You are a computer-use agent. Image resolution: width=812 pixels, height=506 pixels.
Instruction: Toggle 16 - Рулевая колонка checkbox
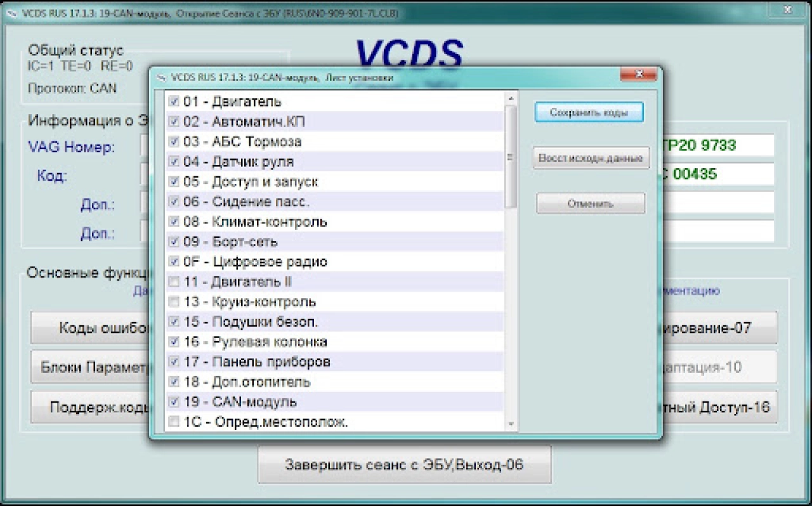point(173,342)
